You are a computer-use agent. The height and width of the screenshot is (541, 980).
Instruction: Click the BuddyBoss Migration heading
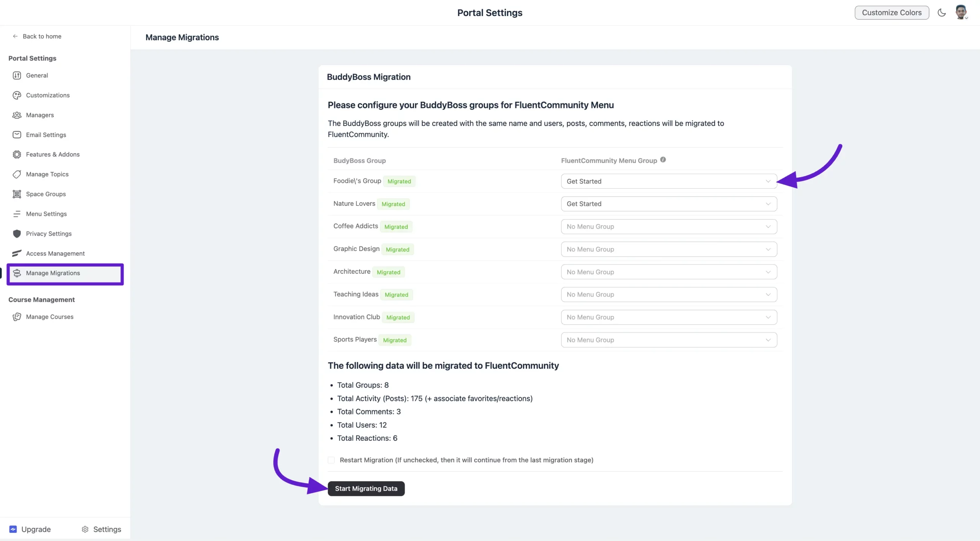pos(369,77)
